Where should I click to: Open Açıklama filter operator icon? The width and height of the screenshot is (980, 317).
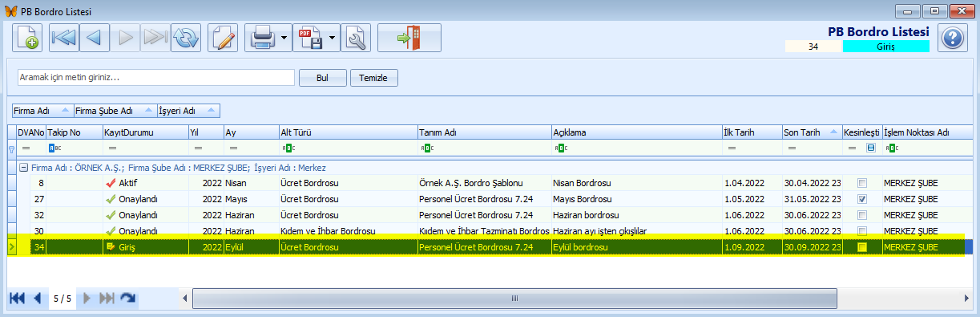click(560, 148)
